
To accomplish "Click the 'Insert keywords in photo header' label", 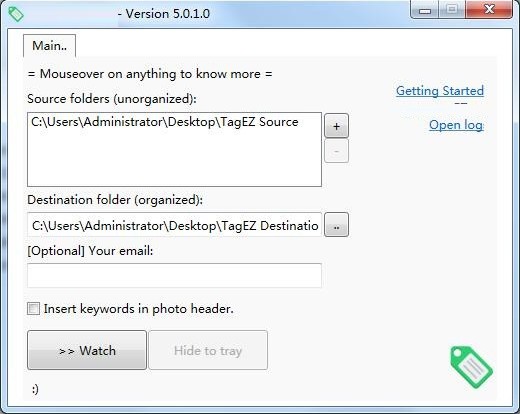I will (138, 309).
